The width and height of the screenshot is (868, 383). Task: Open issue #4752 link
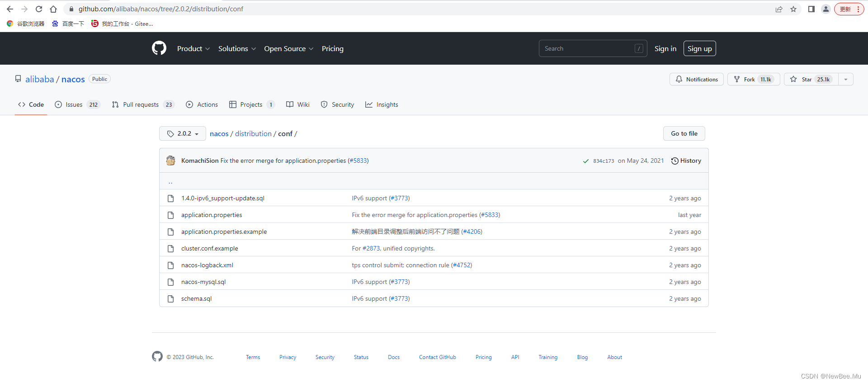[x=462, y=265]
